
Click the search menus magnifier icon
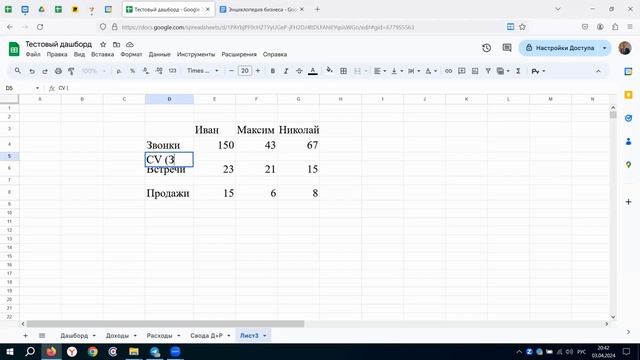tap(18, 71)
